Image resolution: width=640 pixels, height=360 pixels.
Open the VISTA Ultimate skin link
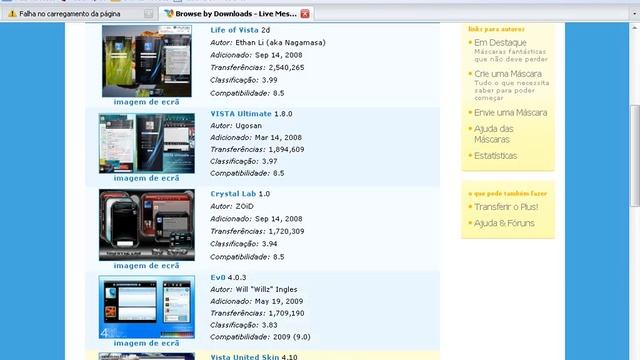[241, 114]
